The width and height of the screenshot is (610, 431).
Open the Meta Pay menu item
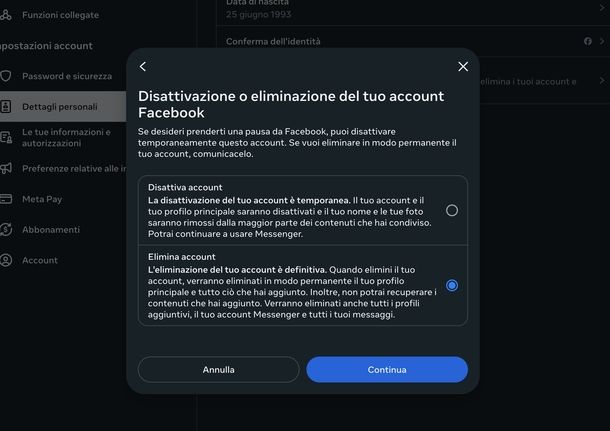pos(42,199)
